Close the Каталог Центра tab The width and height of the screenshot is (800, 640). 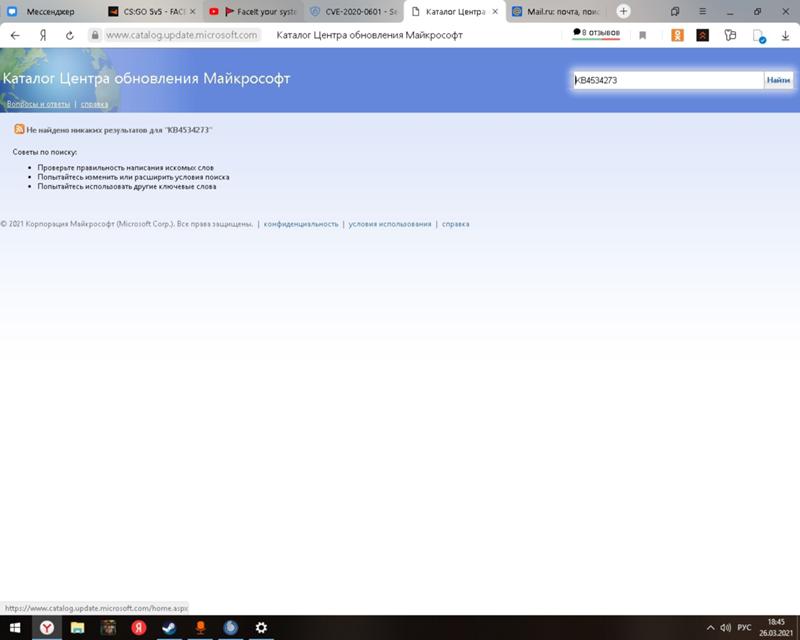click(495, 11)
